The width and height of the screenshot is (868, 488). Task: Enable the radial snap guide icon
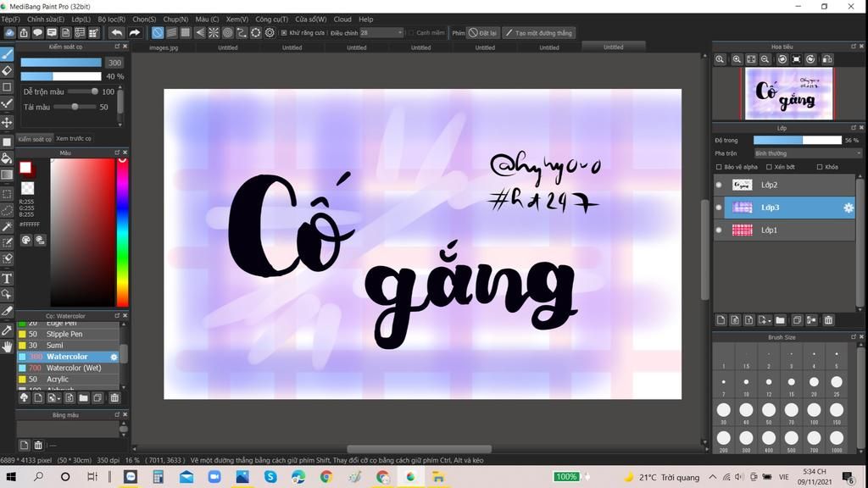(213, 33)
